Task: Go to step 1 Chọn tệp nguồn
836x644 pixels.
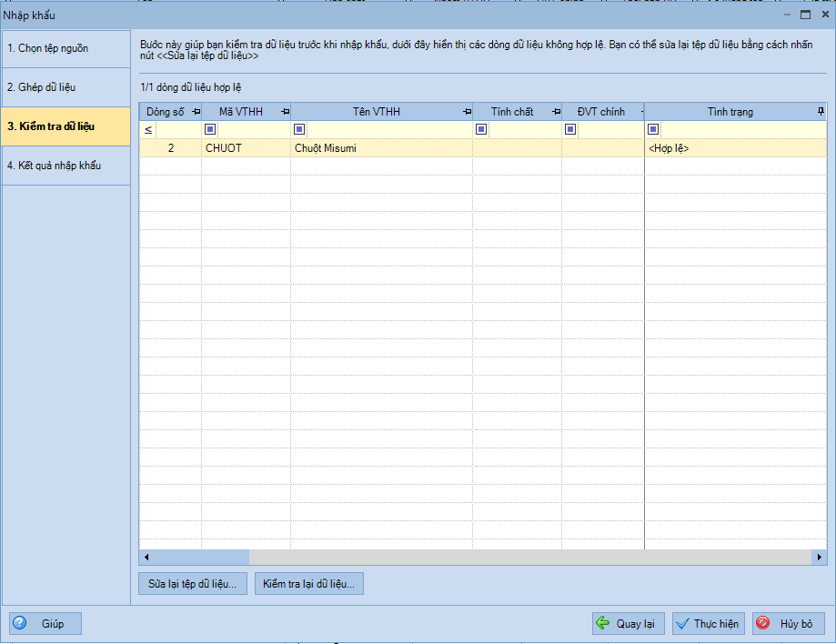Action: [65, 48]
